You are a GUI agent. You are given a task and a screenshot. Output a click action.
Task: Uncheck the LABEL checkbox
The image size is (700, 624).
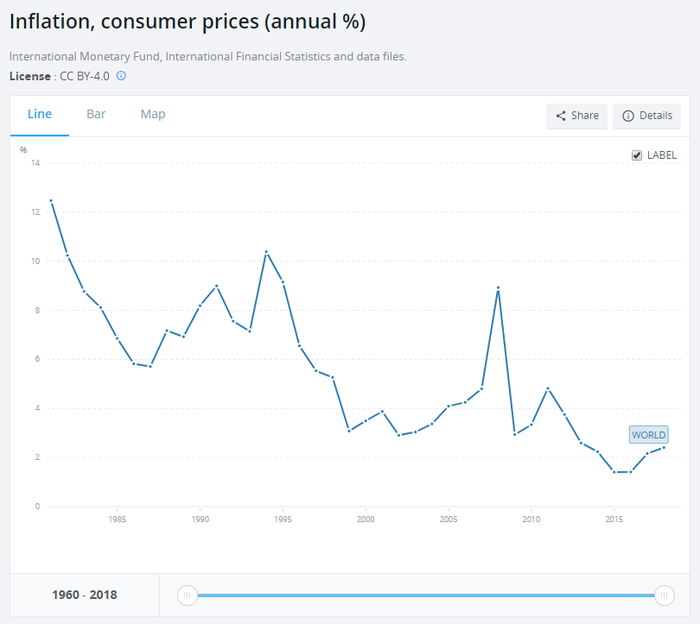pos(637,155)
